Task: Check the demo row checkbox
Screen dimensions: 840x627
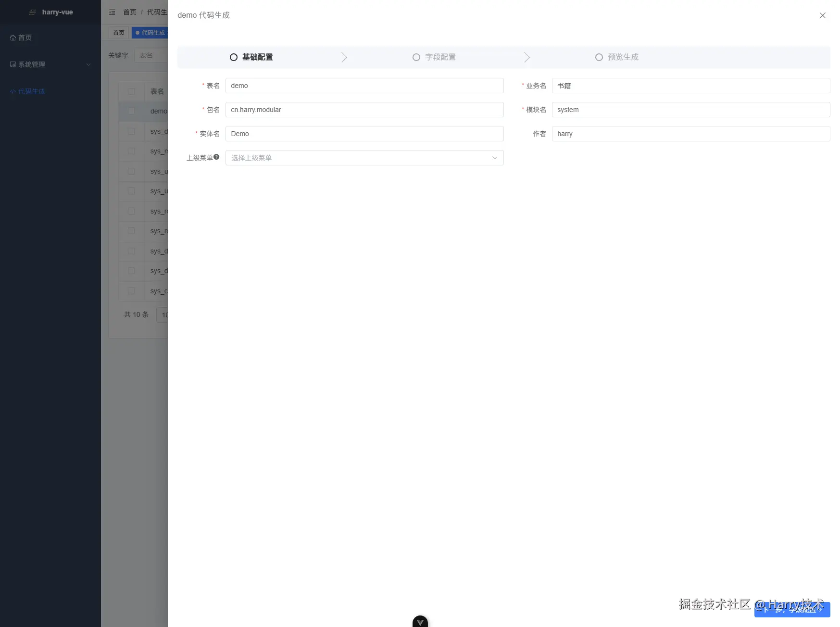Action: click(x=131, y=111)
